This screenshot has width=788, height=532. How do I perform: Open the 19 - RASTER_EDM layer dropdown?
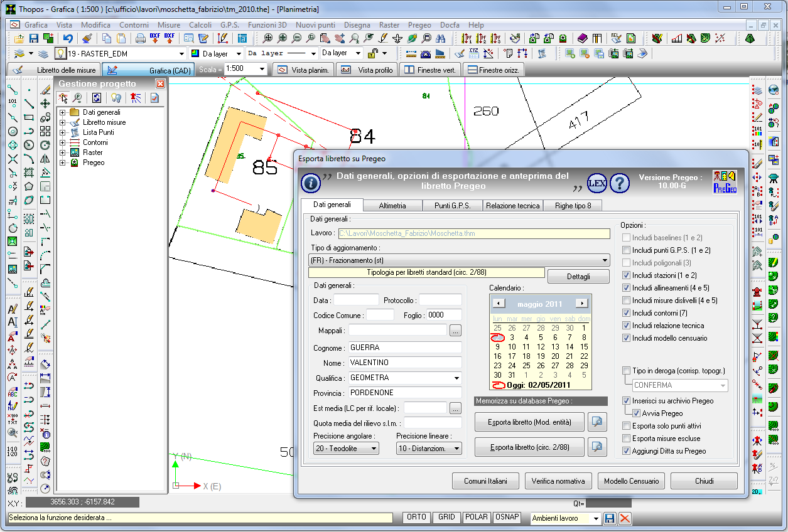pyautogui.click(x=182, y=54)
